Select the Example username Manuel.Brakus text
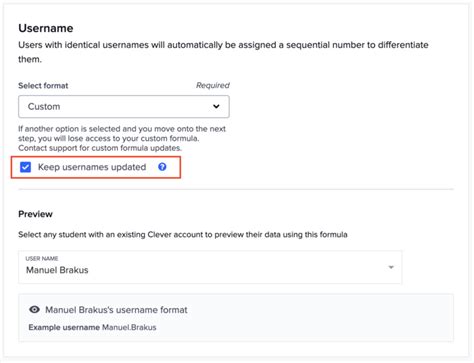The width and height of the screenshot is (474, 363). pos(92,327)
